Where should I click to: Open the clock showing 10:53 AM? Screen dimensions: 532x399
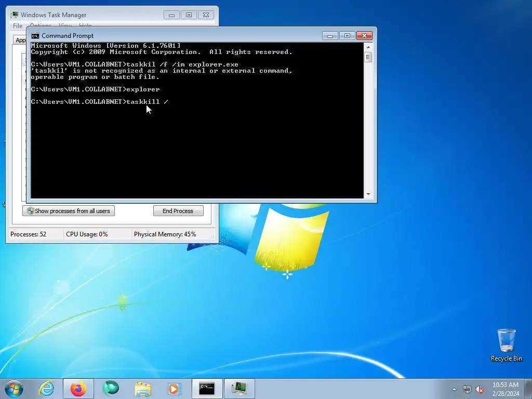click(506, 389)
